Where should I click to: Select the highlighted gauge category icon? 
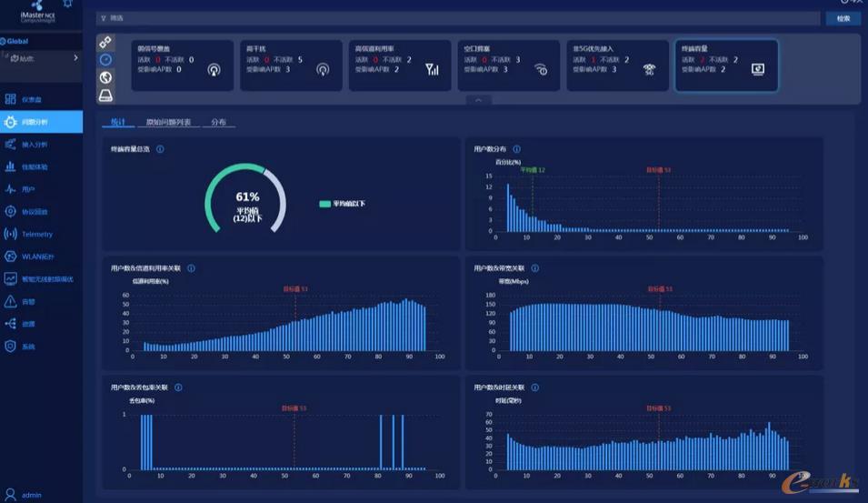coord(105,59)
